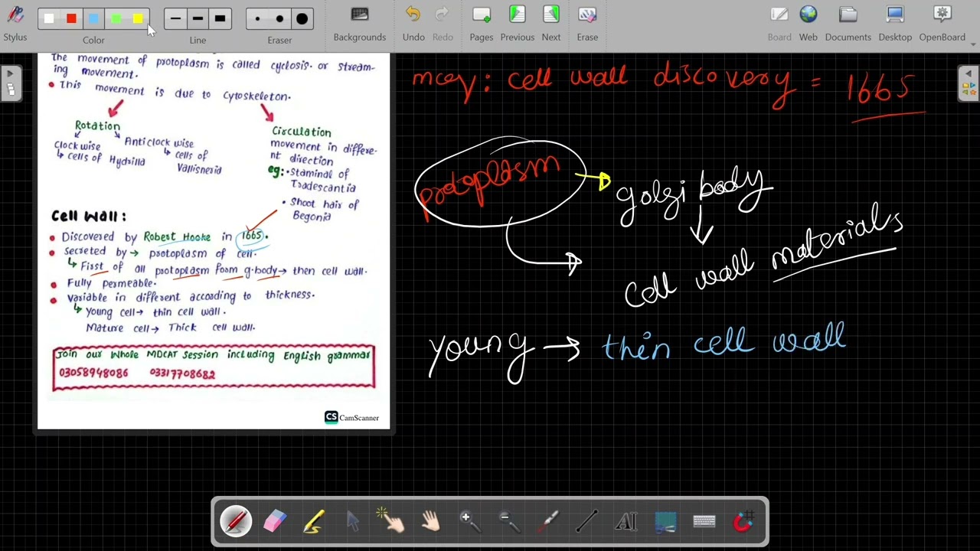Click the MDCAT session banner in notes image
The height and width of the screenshot is (551, 980).
214,367
